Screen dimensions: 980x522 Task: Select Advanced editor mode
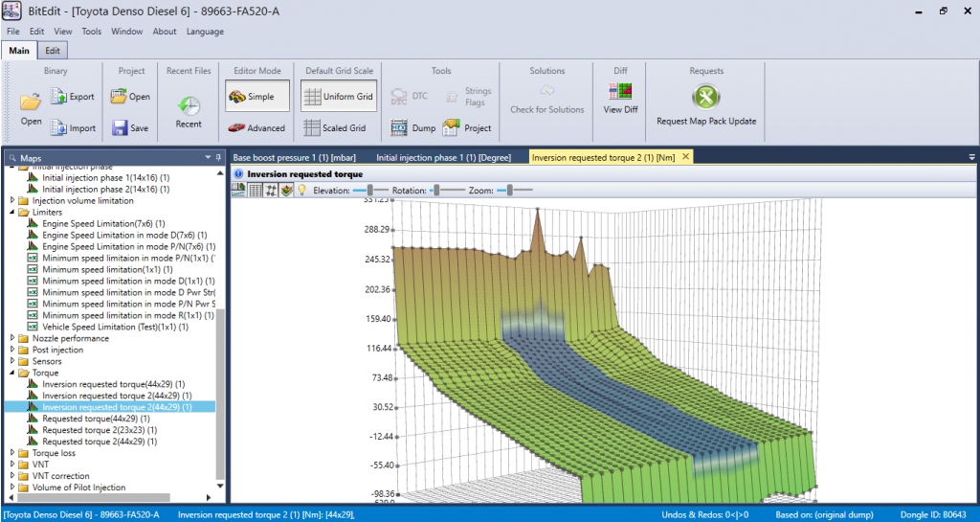point(256,127)
